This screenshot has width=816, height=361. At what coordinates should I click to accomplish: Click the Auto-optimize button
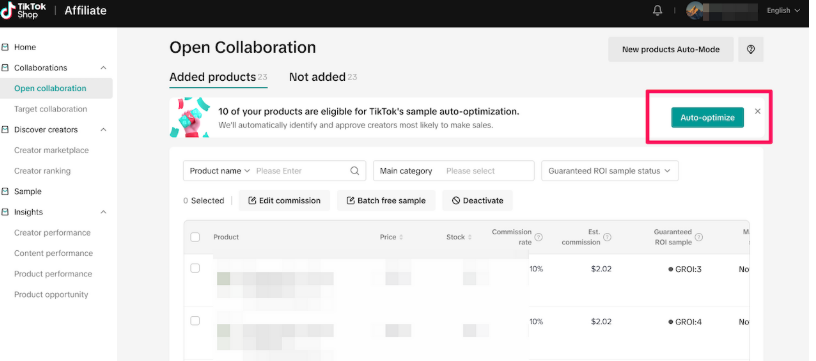(707, 118)
